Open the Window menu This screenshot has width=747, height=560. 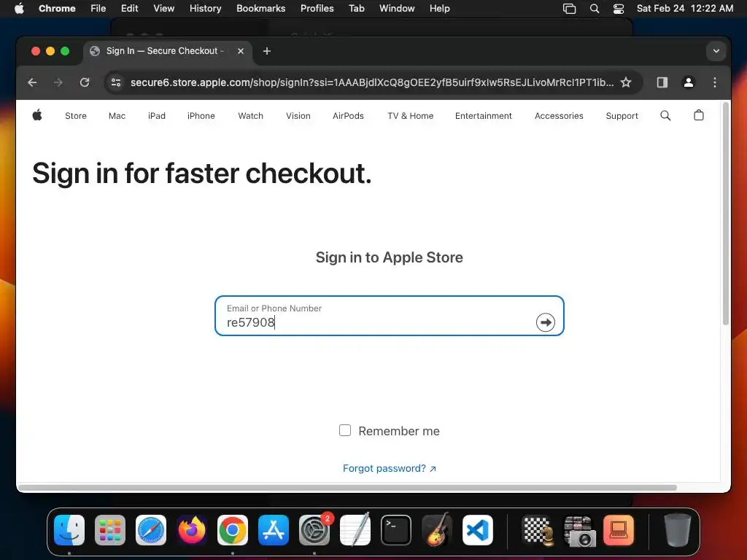[x=397, y=8]
